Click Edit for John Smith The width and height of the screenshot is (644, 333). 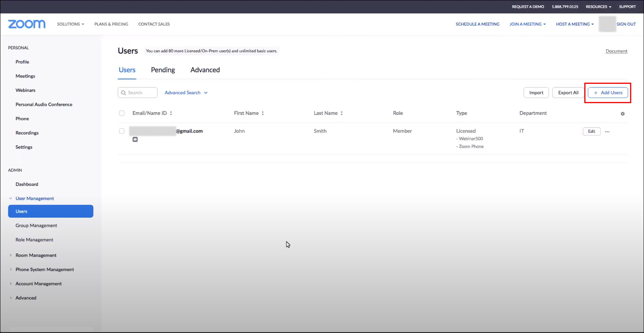[x=591, y=131]
